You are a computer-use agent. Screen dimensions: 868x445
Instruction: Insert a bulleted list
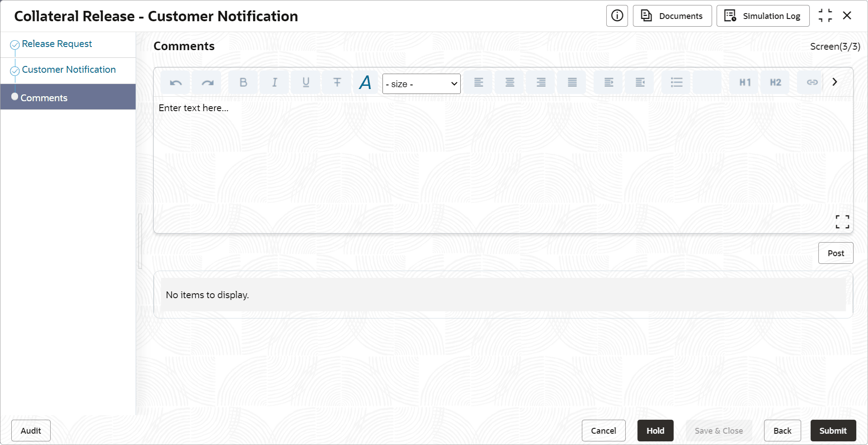click(x=676, y=82)
